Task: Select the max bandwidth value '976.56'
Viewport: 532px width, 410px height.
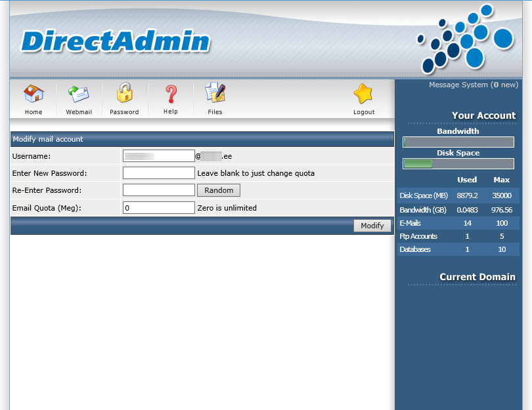Action: [502, 210]
